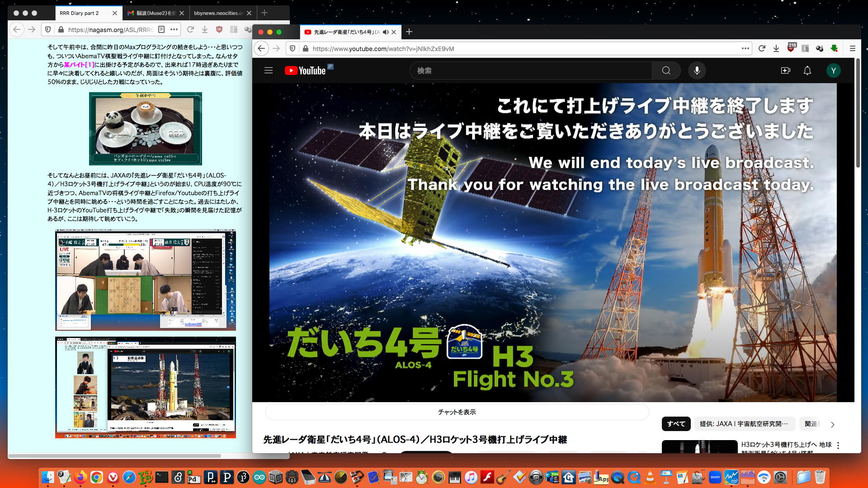Start voice search with the microphone icon
Screen dimensions: 868x488
tap(697, 70)
